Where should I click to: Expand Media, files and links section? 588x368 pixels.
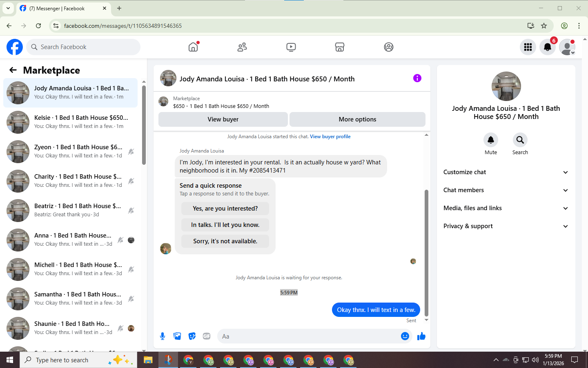pos(506,208)
